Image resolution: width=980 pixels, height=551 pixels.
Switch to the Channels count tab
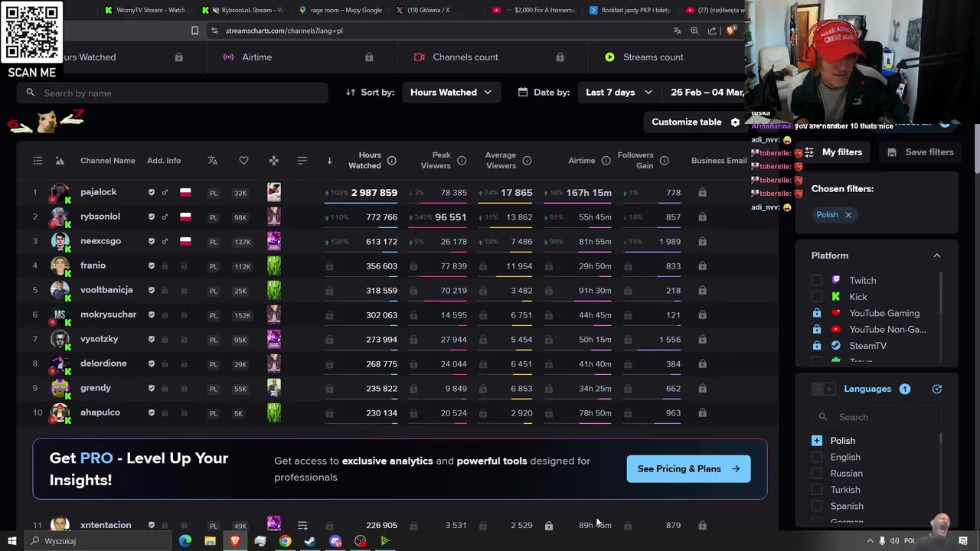(465, 57)
